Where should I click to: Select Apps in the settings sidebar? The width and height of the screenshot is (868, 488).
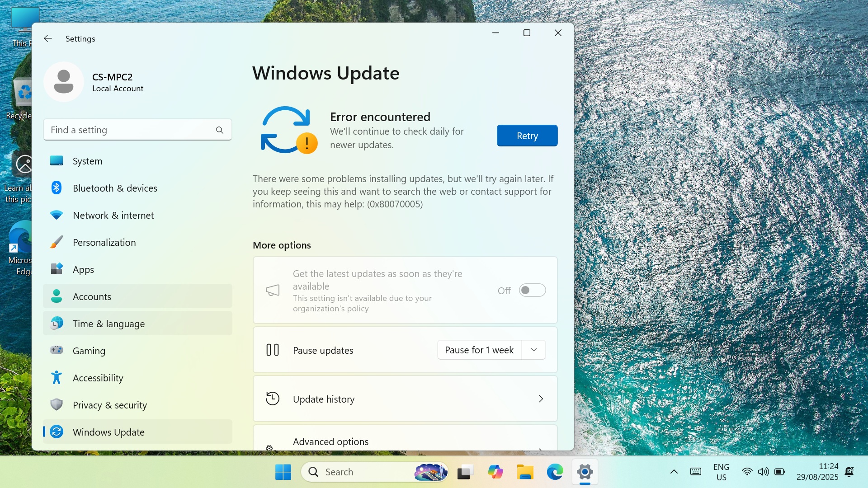click(84, 269)
